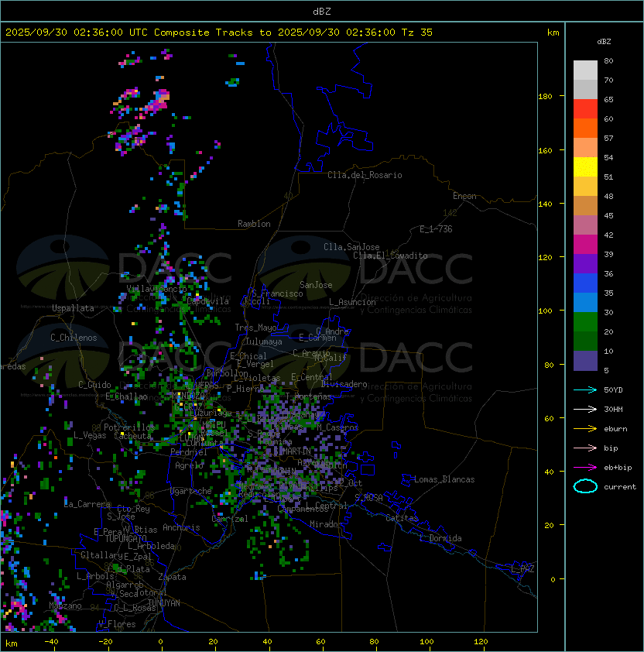Select the red 65-60 dBZ swatch

pos(585,109)
